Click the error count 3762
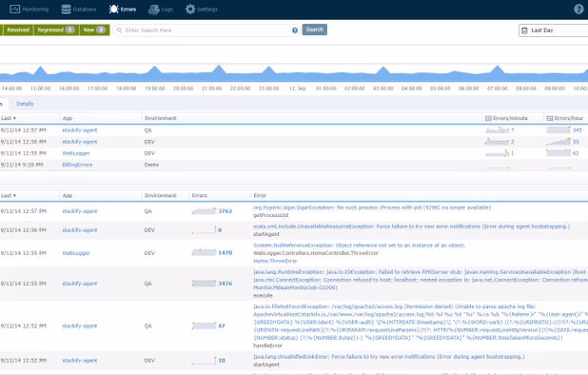 225,211
